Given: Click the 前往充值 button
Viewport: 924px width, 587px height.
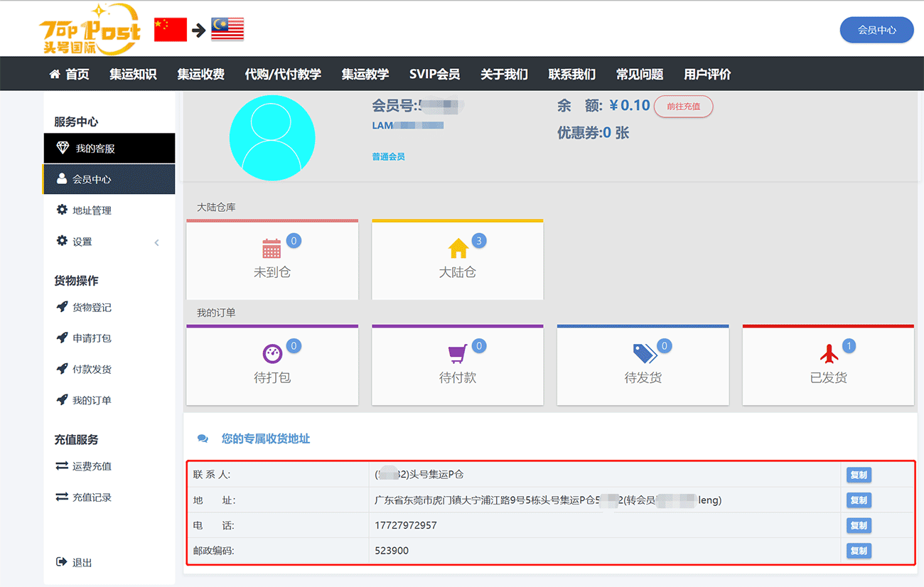Looking at the screenshot, I should click(x=683, y=107).
